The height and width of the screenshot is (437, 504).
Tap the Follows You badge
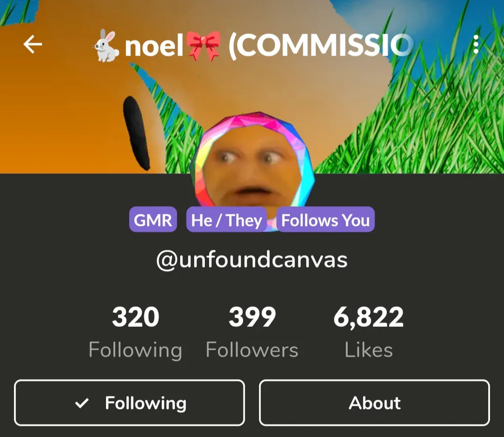tap(325, 220)
